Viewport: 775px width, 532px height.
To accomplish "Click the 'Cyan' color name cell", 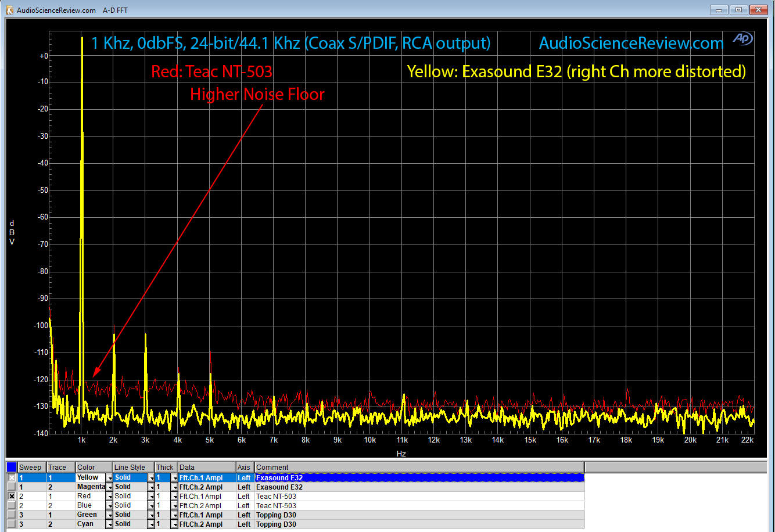I will click(90, 524).
